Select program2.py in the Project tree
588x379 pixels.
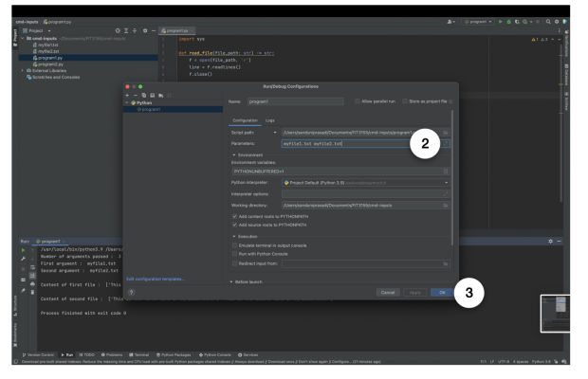pos(50,64)
